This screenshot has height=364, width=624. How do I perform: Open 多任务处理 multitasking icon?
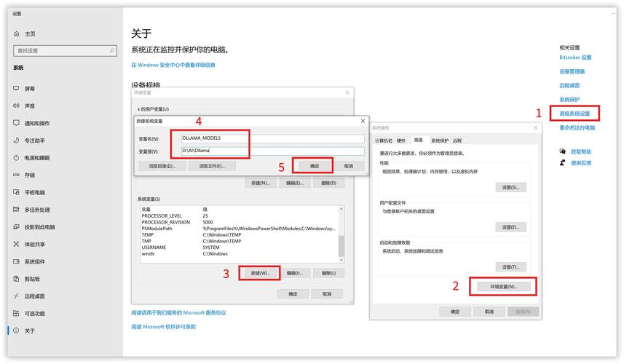click(x=16, y=210)
